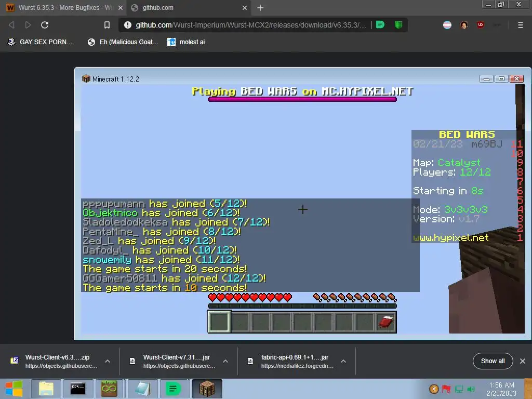Image resolution: width=532 pixels, height=399 pixels.
Task: Click the 'Objektnico has joined (6/12)!' chat line
Action: click(x=161, y=213)
